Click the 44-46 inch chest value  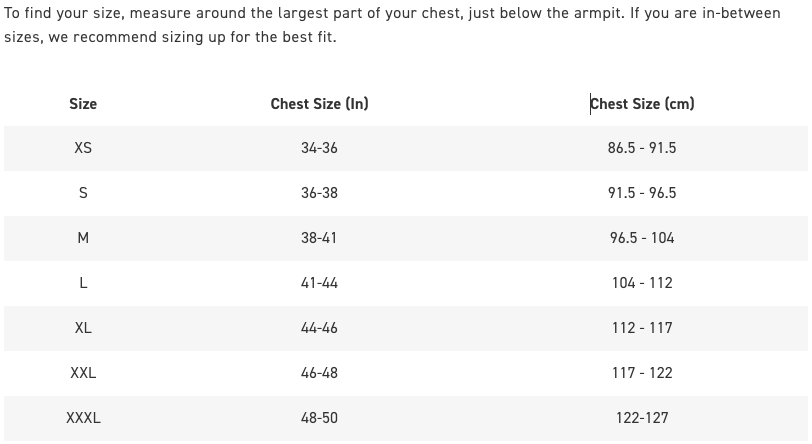pos(319,328)
